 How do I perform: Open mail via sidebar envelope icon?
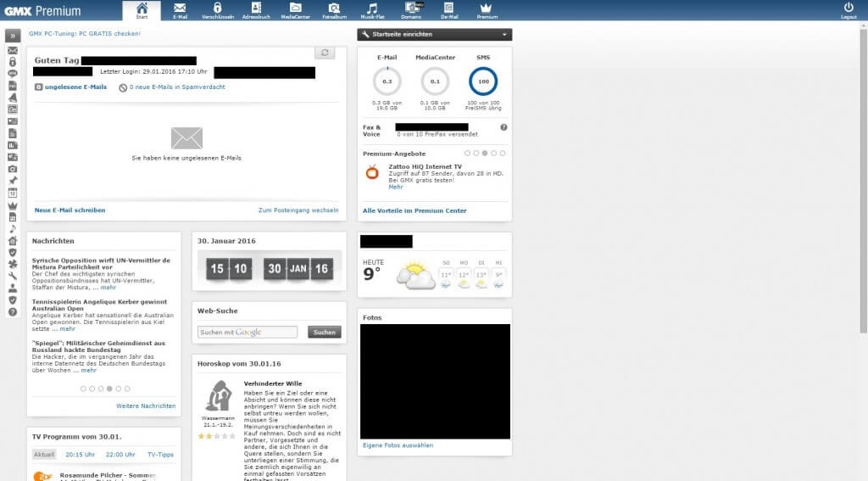tap(12, 50)
